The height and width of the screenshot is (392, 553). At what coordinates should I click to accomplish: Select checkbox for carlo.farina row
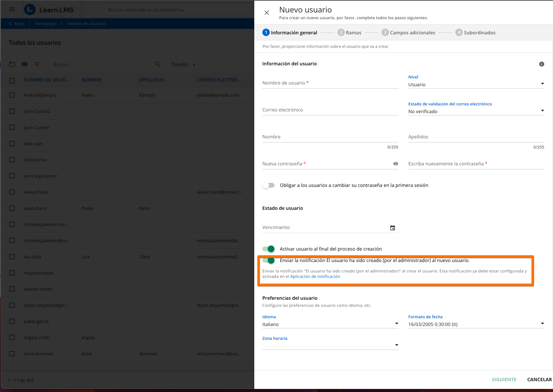click(12, 160)
